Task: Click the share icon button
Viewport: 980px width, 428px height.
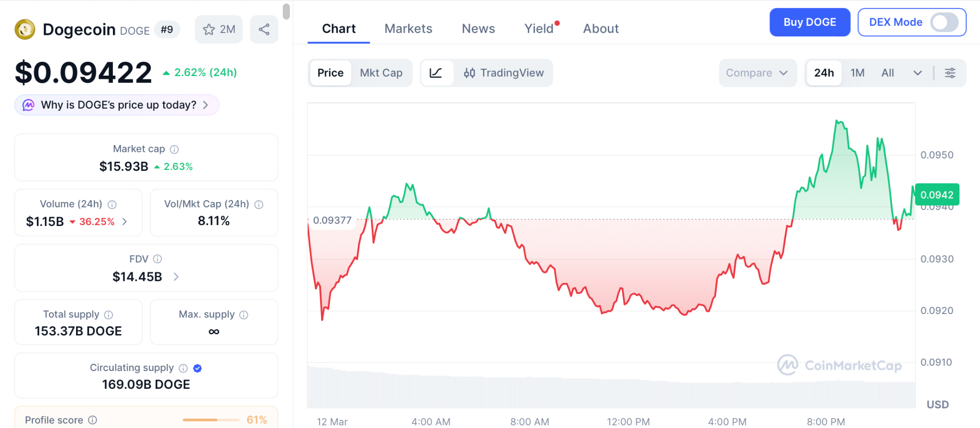Action: point(264,30)
